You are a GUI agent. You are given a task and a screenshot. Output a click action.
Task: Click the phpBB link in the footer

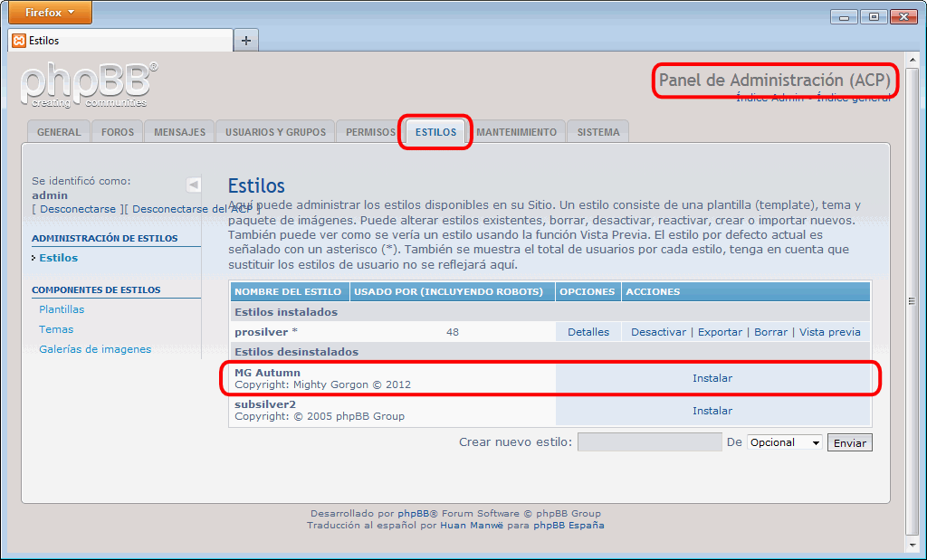[x=413, y=514]
